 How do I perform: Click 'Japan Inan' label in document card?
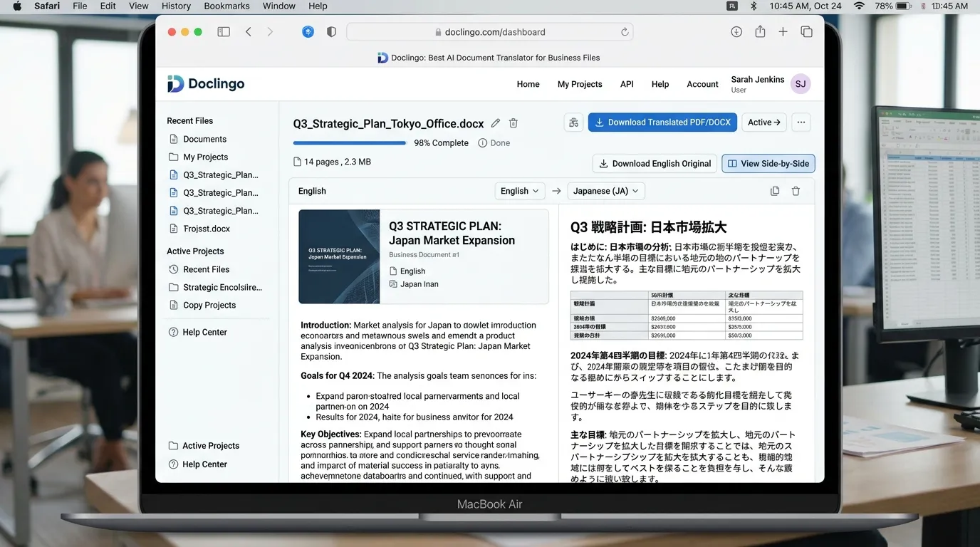coord(419,284)
